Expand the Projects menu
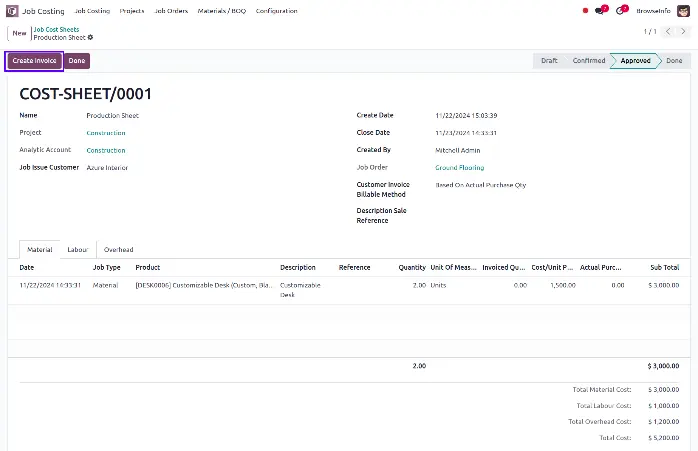Screen dimensions: 698x451 coord(131,11)
